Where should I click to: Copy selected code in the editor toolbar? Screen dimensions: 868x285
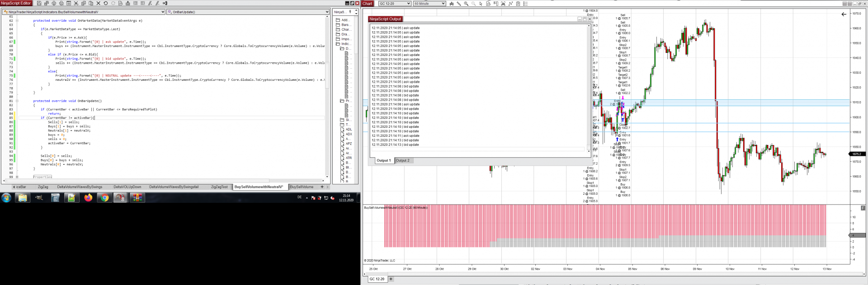tap(83, 3)
